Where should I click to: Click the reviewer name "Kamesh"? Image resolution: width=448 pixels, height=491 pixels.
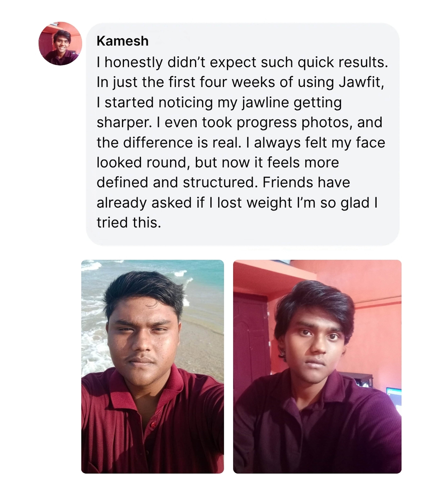point(122,41)
